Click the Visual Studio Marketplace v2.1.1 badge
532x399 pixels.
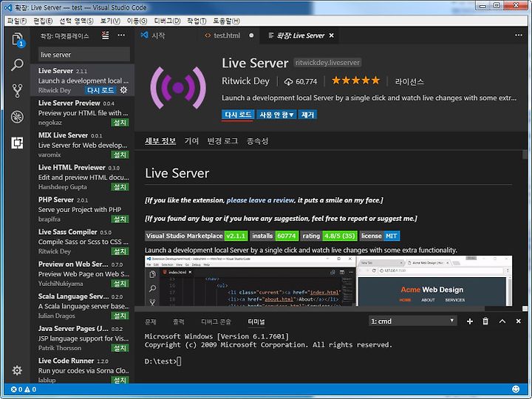pyautogui.click(x=197, y=236)
